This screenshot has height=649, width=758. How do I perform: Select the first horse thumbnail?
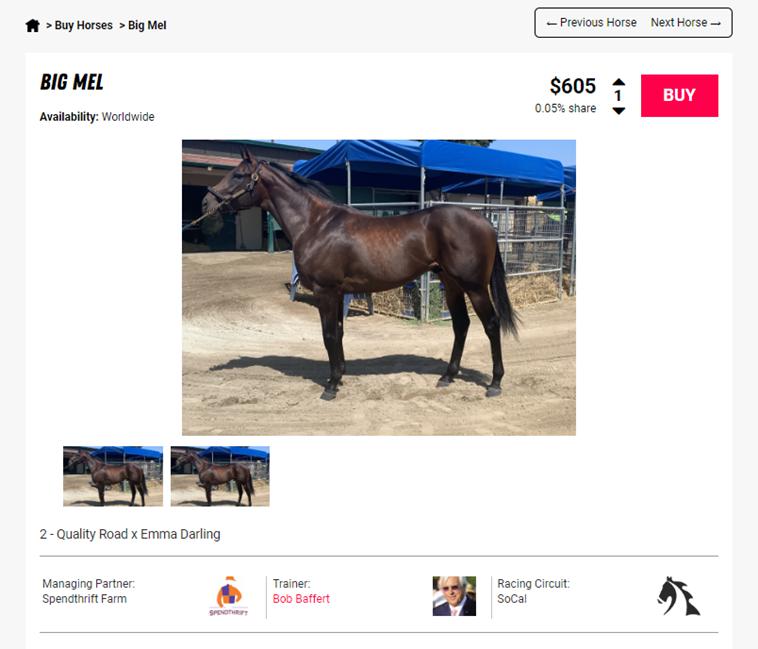[x=113, y=476]
